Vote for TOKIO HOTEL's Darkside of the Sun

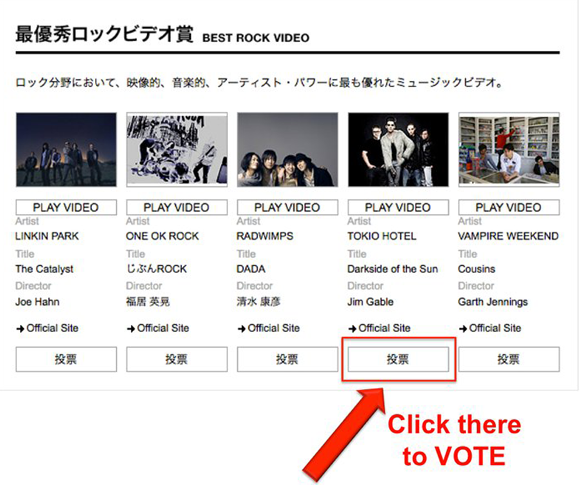click(398, 359)
